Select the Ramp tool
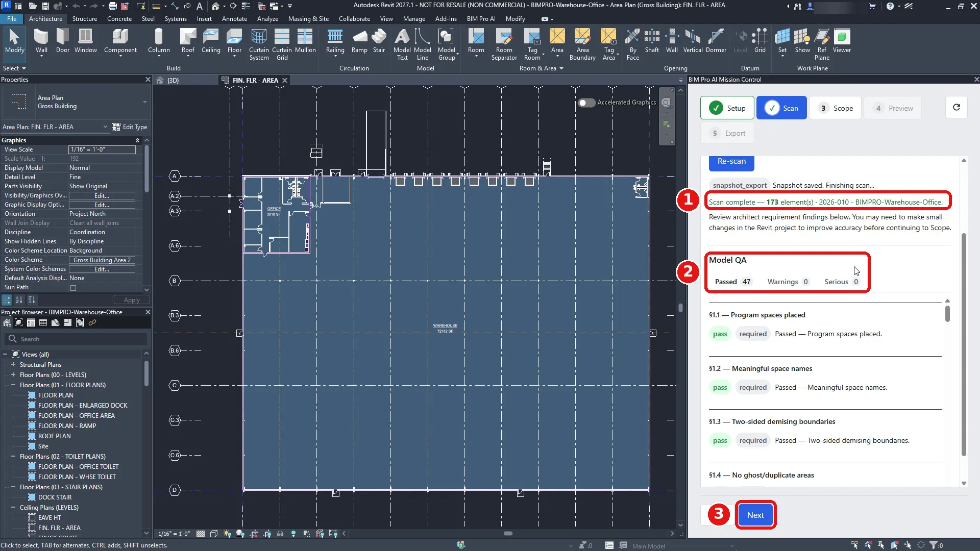This screenshot has width=980, height=551. coord(359,41)
